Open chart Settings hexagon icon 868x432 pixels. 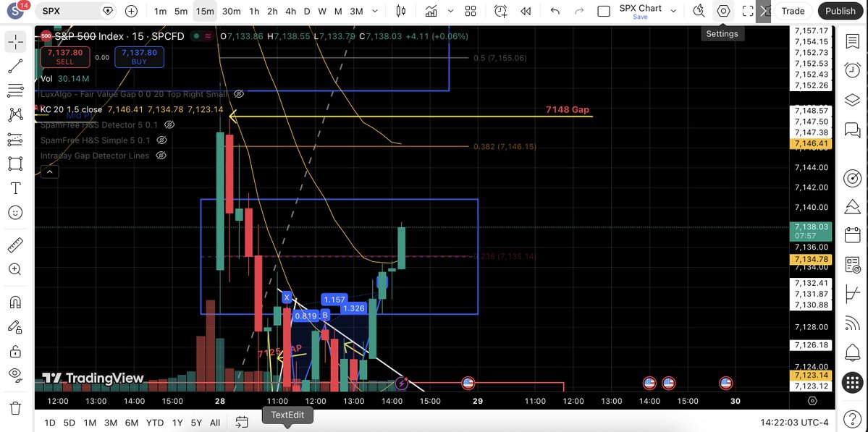723,11
